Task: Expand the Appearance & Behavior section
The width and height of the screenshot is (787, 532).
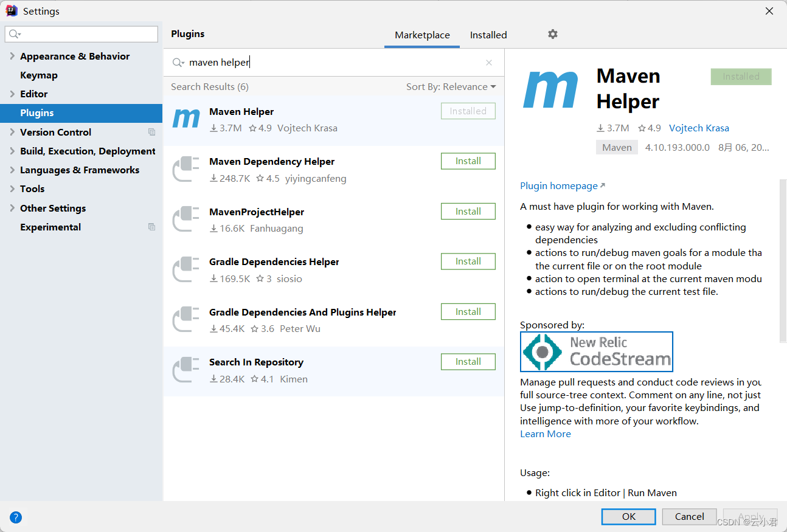Action: pos(13,56)
